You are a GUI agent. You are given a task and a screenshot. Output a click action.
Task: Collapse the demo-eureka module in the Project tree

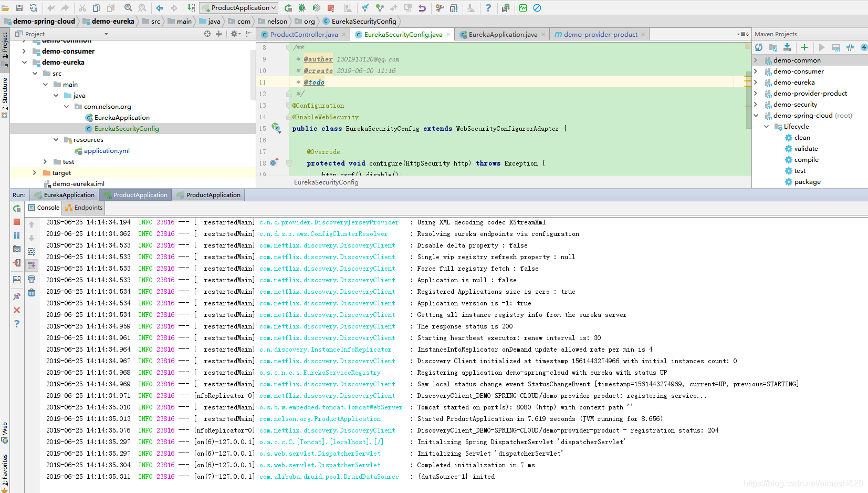[24, 62]
